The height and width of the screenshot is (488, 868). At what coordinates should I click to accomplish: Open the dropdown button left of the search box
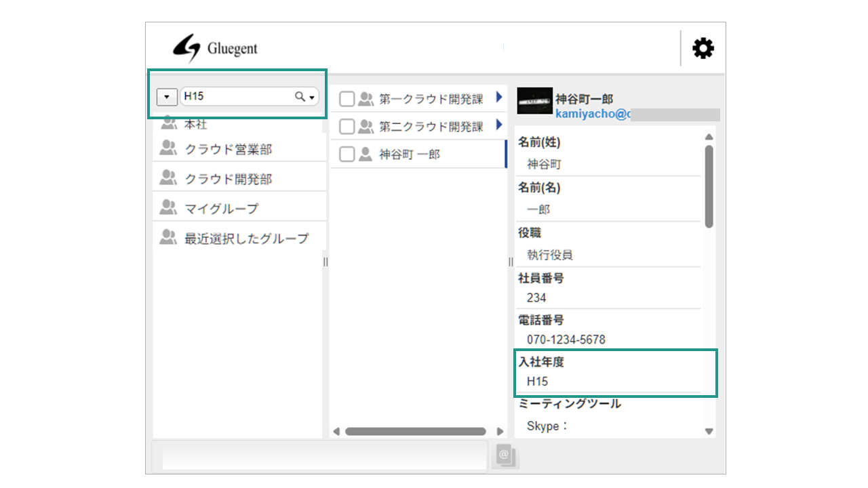coord(166,96)
